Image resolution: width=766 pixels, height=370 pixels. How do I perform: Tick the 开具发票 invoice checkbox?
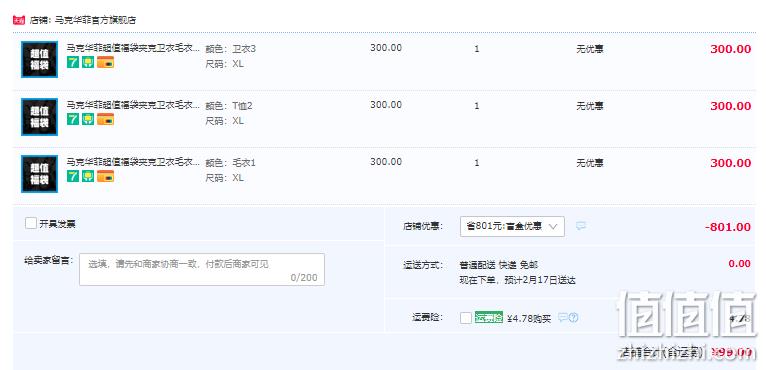tap(31, 223)
